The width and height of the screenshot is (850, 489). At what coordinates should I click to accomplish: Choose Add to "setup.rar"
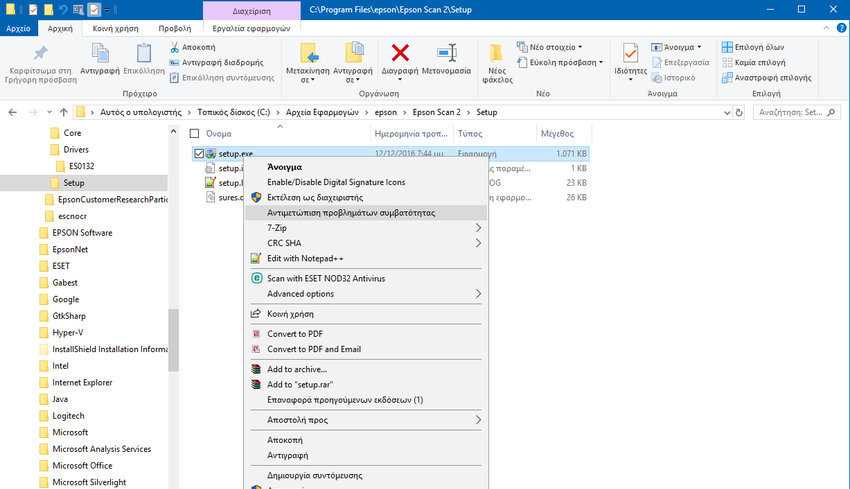tap(365, 384)
